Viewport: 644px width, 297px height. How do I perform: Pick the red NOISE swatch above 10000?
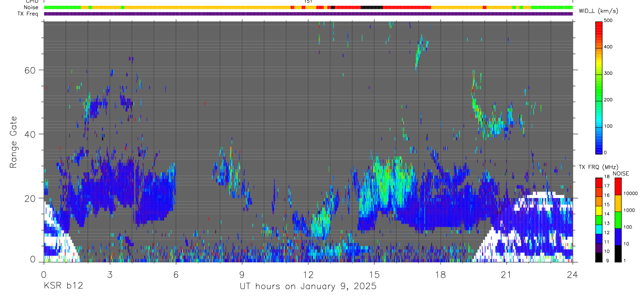pyautogui.click(x=618, y=186)
